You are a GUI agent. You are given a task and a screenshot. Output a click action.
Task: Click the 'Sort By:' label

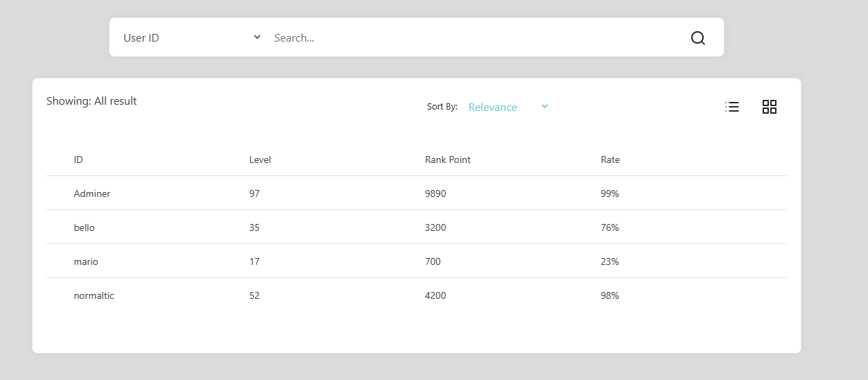pyautogui.click(x=442, y=107)
